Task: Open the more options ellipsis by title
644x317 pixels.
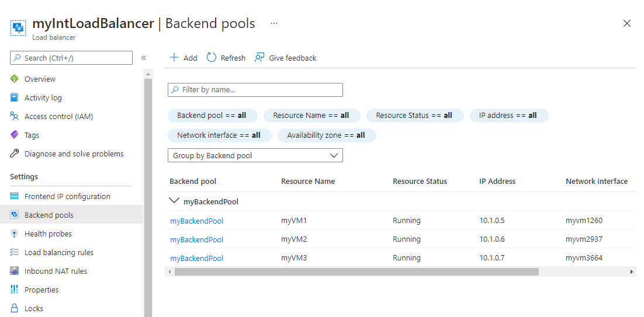Action: [273, 23]
